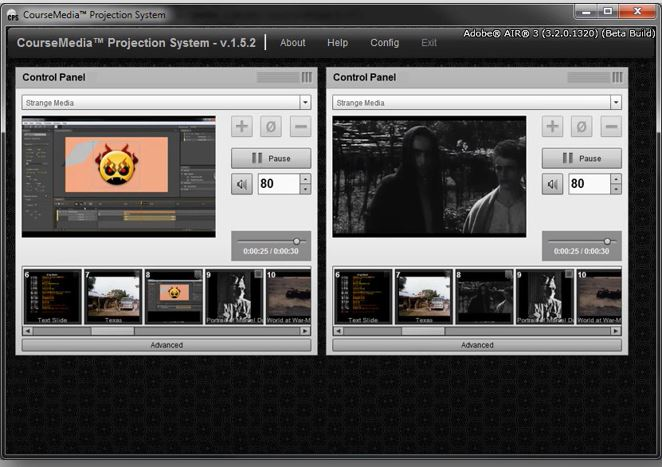Click the seek slider knob in left panel
Screen dimensions: 662x467
tap(297, 241)
